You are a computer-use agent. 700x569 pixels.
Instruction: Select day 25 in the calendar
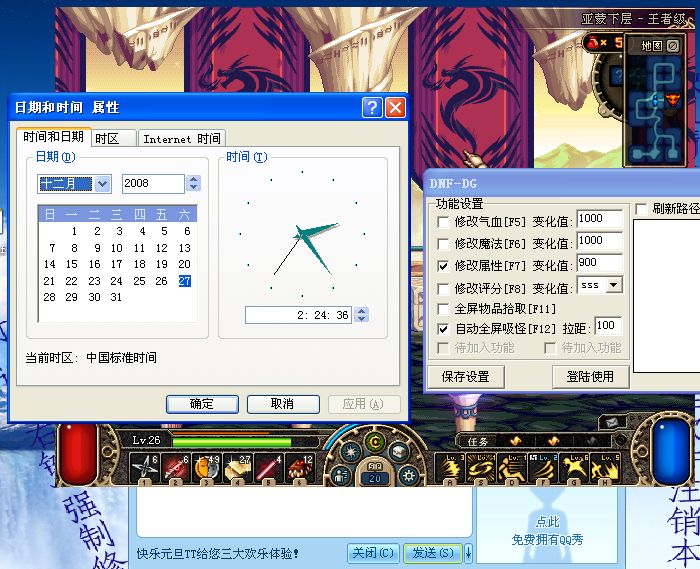[x=139, y=281]
